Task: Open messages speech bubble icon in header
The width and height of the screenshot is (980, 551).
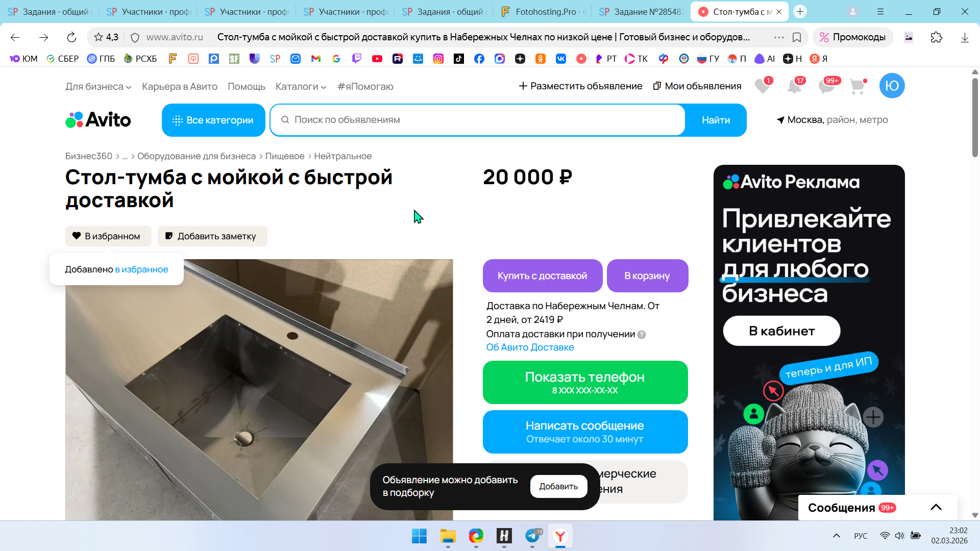Action: (x=826, y=86)
